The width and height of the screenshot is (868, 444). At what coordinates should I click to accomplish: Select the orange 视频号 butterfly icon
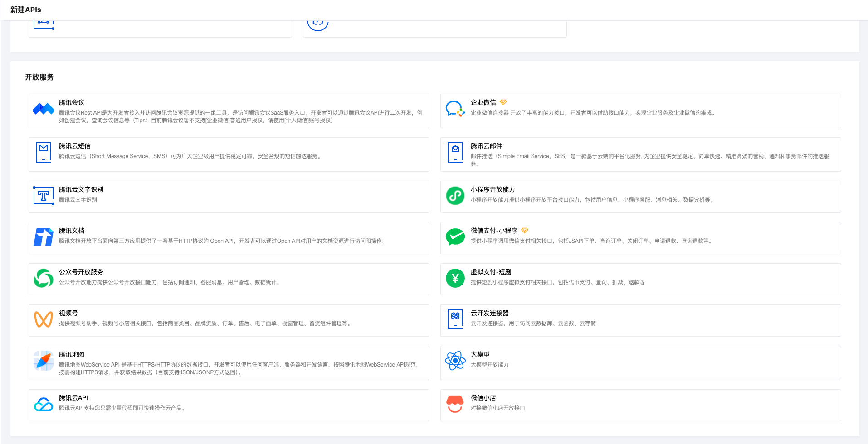click(x=44, y=319)
